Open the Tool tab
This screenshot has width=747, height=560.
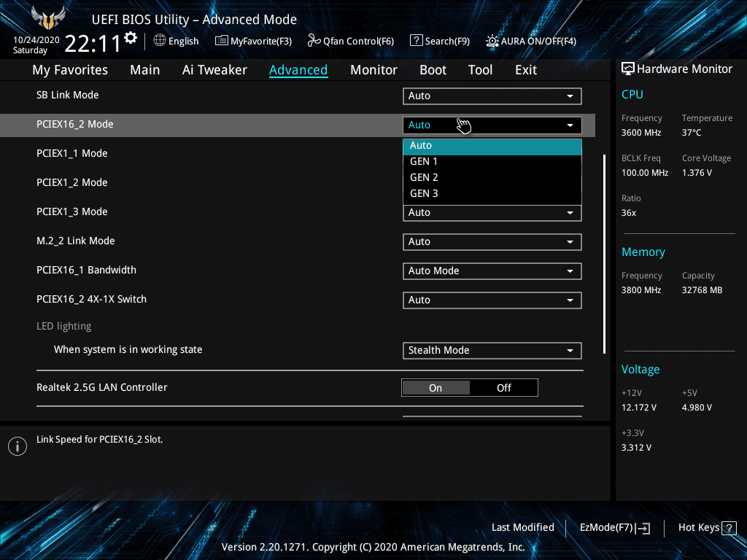click(480, 70)
